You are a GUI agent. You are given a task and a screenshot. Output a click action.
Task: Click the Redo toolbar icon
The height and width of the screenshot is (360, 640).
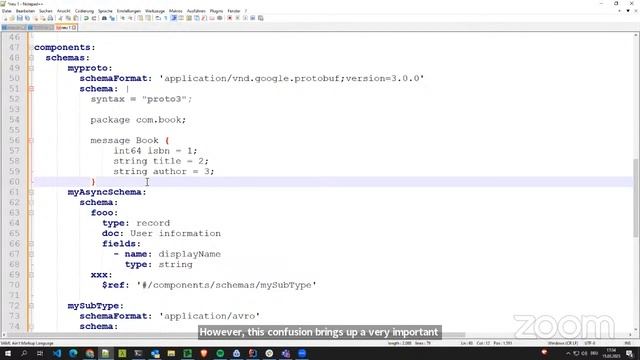coord(94,18)
